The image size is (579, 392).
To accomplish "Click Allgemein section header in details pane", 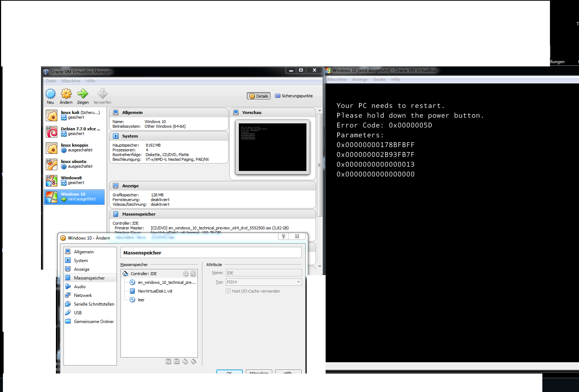I will coord(169,113).
